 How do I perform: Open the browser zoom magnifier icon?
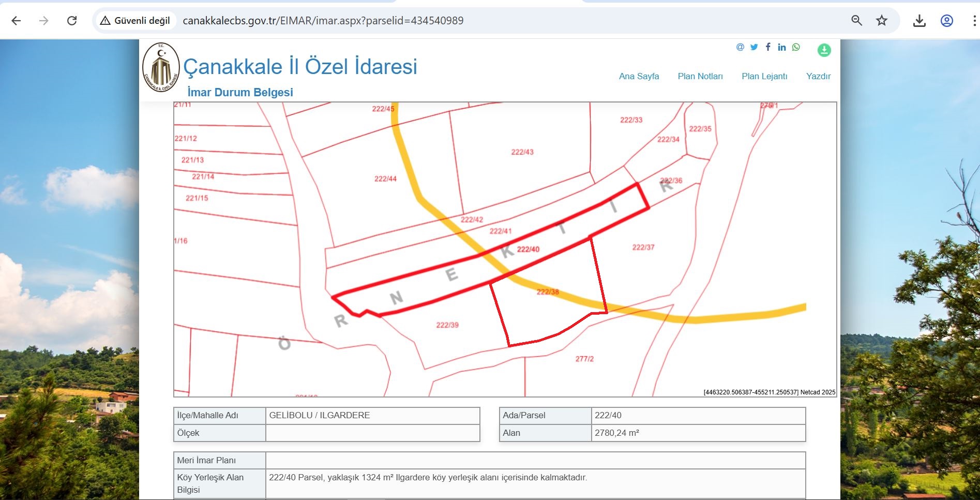coord(857,21)
